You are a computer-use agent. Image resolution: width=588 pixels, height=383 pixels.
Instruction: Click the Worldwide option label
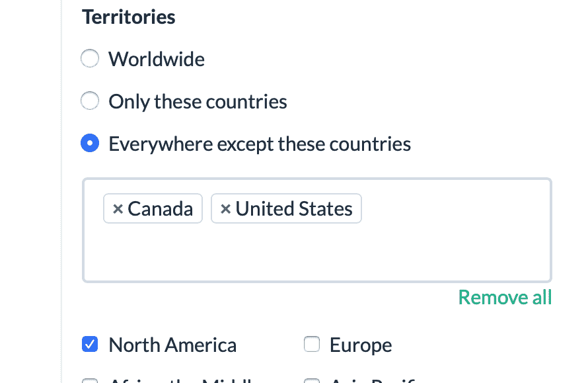coord(157,59)
